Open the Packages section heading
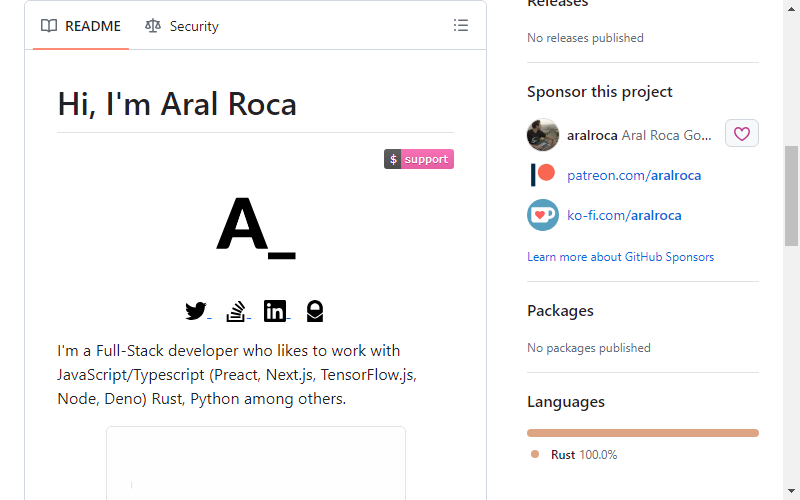Screen dimensions: 800x500 [560, 311]
